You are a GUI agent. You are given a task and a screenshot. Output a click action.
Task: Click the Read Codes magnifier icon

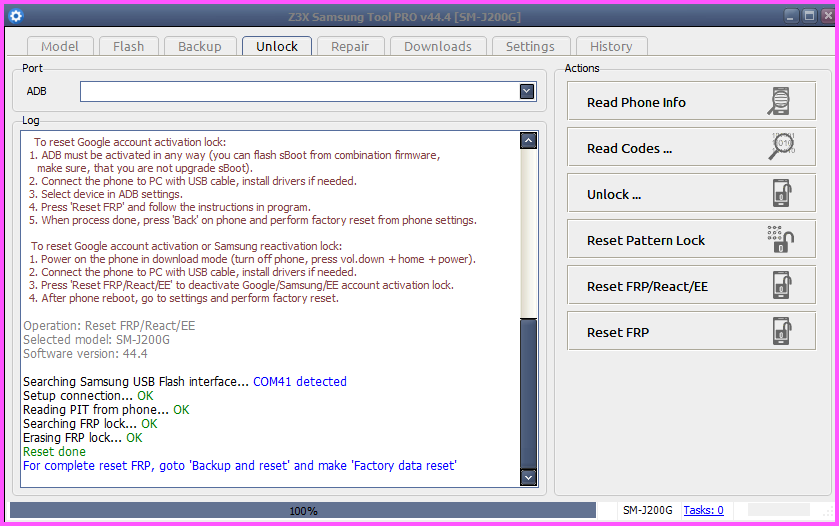tap(782, 146)
